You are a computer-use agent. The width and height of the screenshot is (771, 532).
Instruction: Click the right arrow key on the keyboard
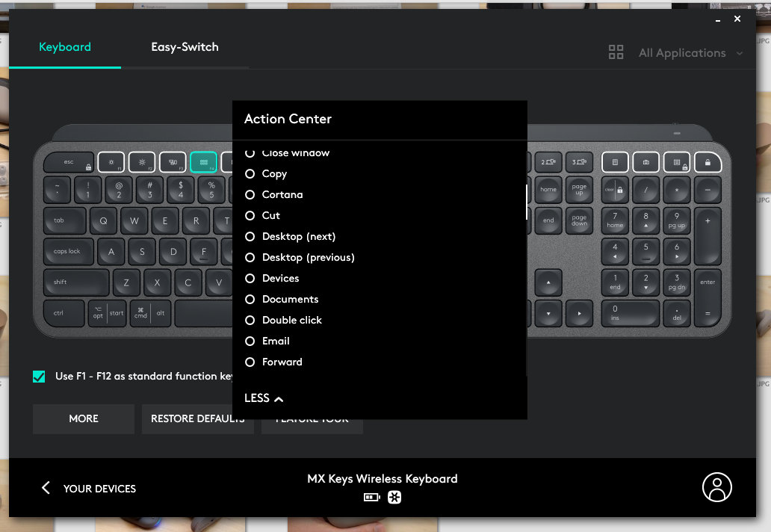579,313
